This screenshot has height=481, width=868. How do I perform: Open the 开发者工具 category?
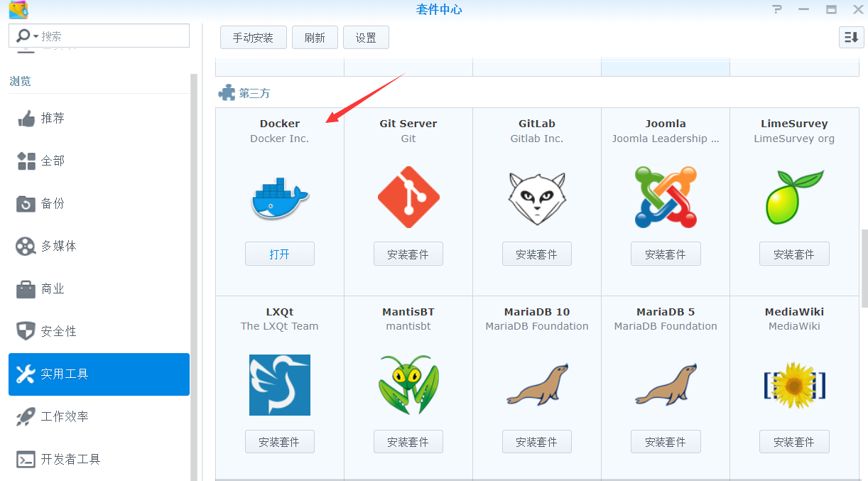99,459
